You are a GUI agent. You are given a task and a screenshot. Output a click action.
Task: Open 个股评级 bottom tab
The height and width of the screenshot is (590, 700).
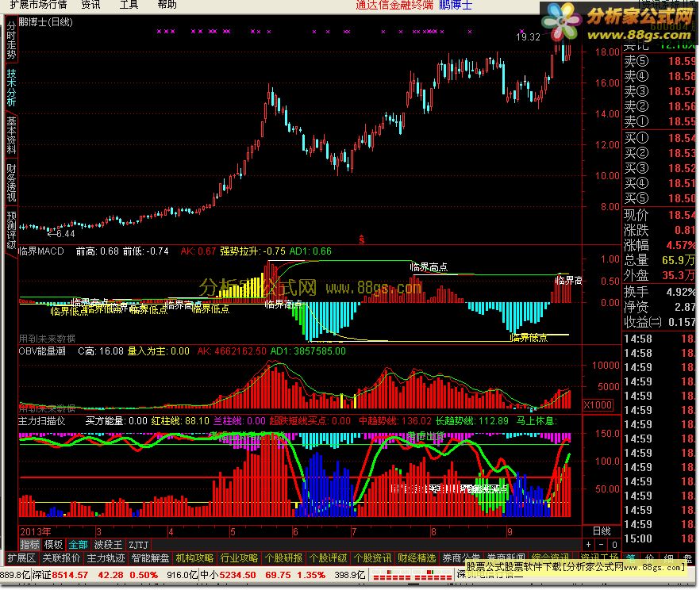(328, 558)
